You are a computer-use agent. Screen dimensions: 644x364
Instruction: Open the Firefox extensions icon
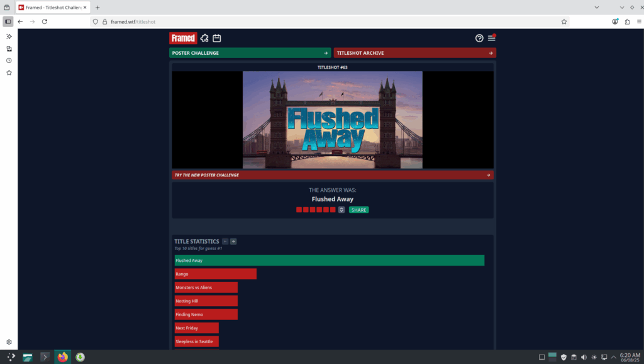[x=627, y=21]
